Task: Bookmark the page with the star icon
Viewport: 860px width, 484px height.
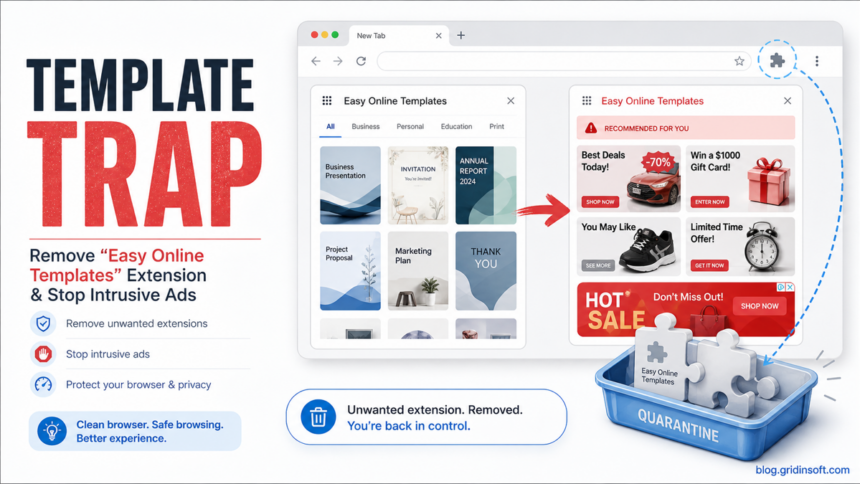Action: pyautogui.click(x=739, y=61)
